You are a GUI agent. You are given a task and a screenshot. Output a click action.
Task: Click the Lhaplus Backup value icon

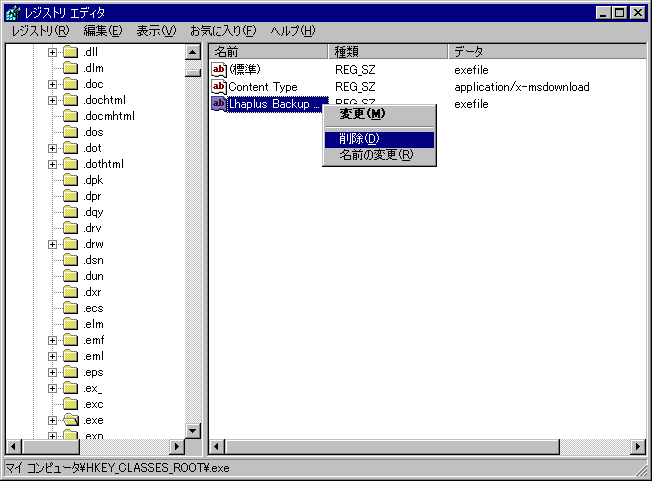219,104
